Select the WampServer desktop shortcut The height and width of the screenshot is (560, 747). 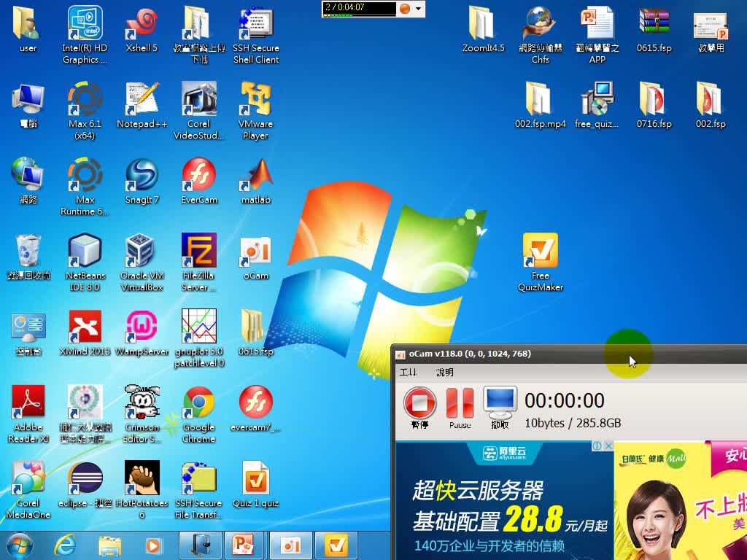[x=142, y=332]
